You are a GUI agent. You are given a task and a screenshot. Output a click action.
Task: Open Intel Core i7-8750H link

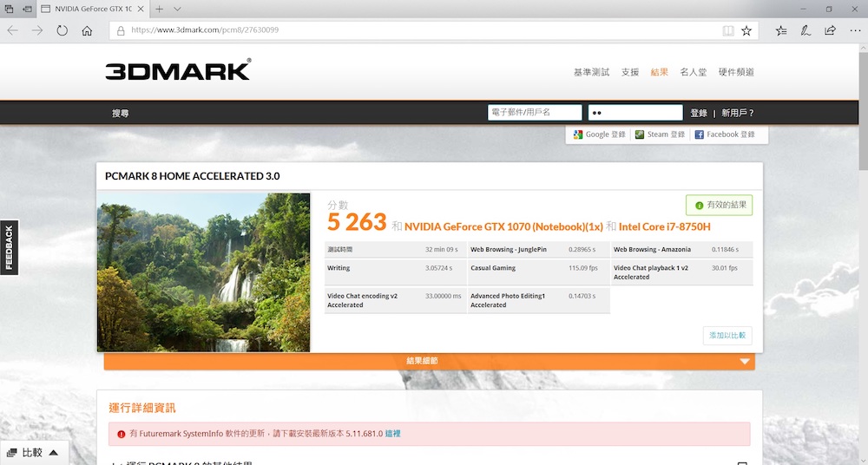664,226
